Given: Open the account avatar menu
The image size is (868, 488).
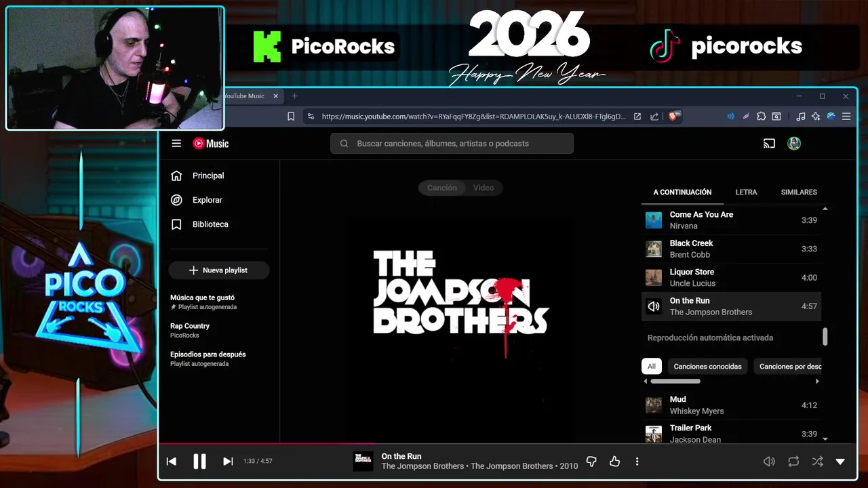Looking at the screenshot, I should pyautogui.click(x=794, y=144).
